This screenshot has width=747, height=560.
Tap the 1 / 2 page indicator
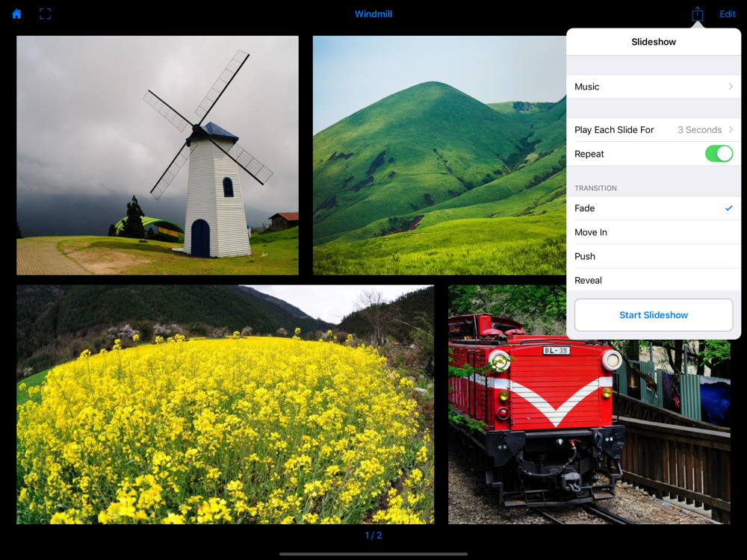373,535
